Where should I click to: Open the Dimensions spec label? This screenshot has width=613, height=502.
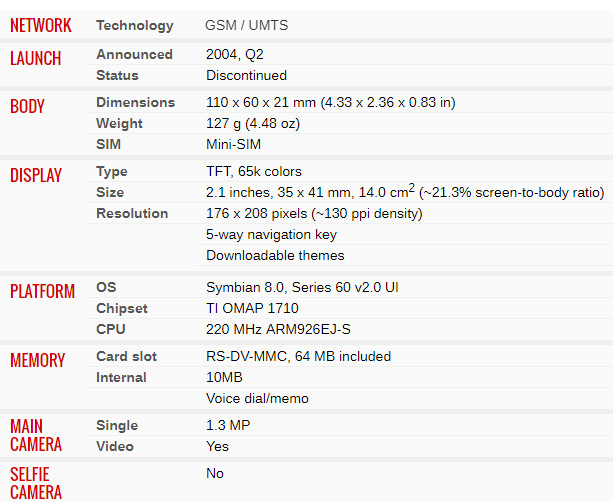point(135,102)
